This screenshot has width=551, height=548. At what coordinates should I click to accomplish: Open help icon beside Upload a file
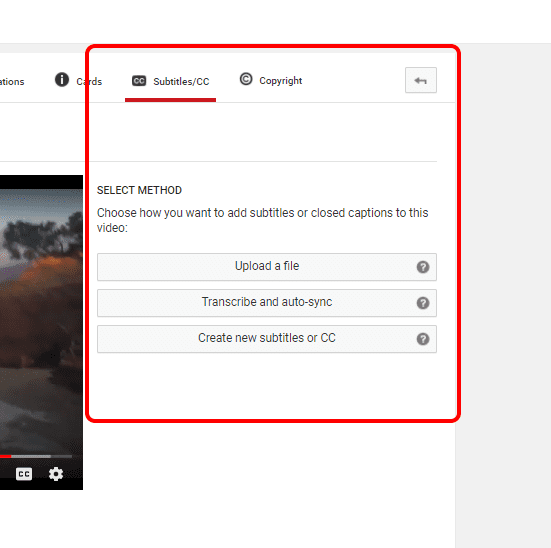coord(423,267)
